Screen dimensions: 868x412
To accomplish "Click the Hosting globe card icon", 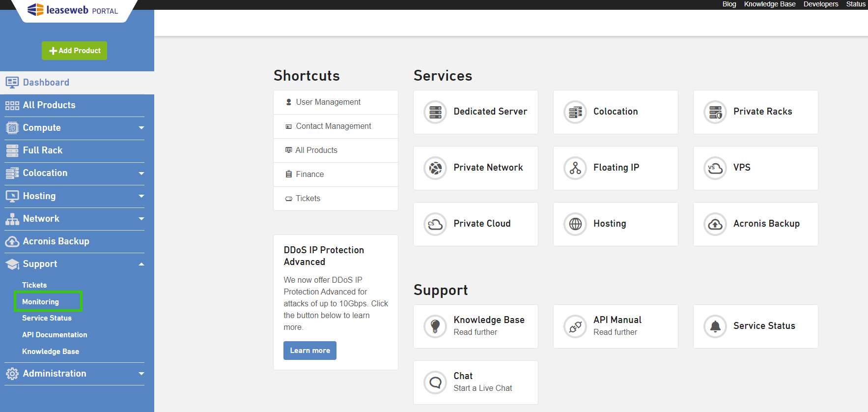I will pos(575,224).
